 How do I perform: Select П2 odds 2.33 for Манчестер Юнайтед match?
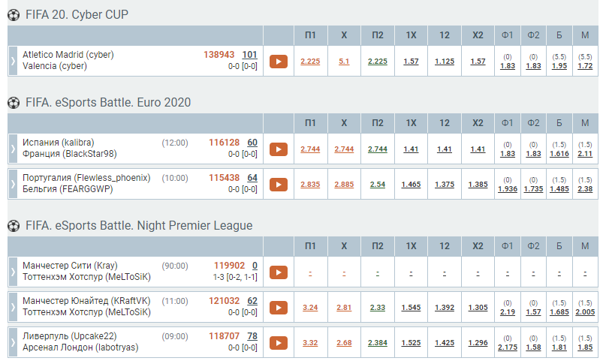coord(378,308)
